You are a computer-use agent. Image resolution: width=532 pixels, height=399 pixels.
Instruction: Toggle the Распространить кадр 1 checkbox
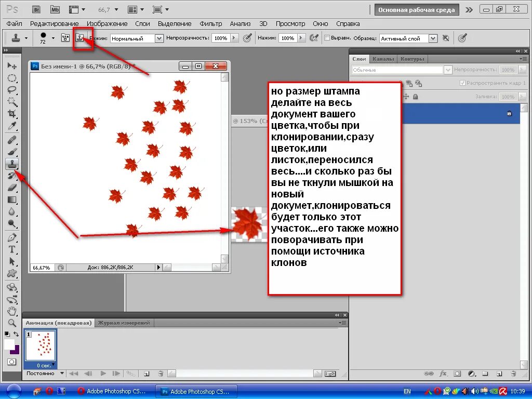click(462, 83)
